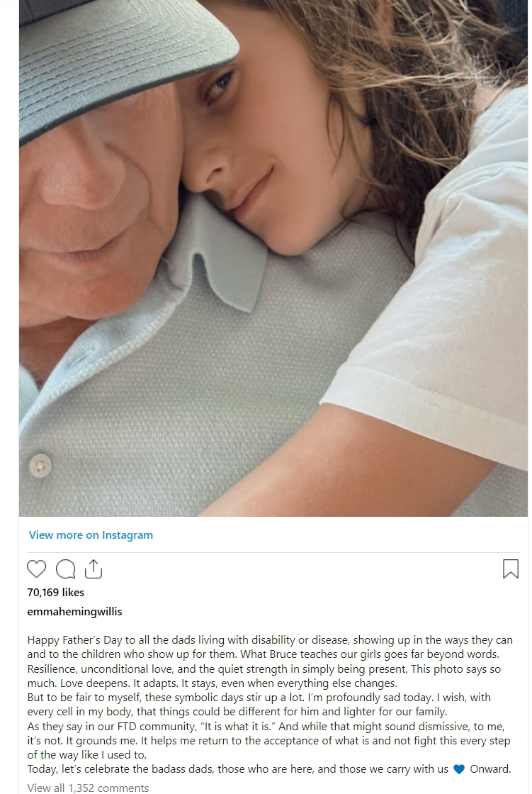The image size is (532, 794).
Task: Open comments via speech bubble icon
Action: point(65,569)
